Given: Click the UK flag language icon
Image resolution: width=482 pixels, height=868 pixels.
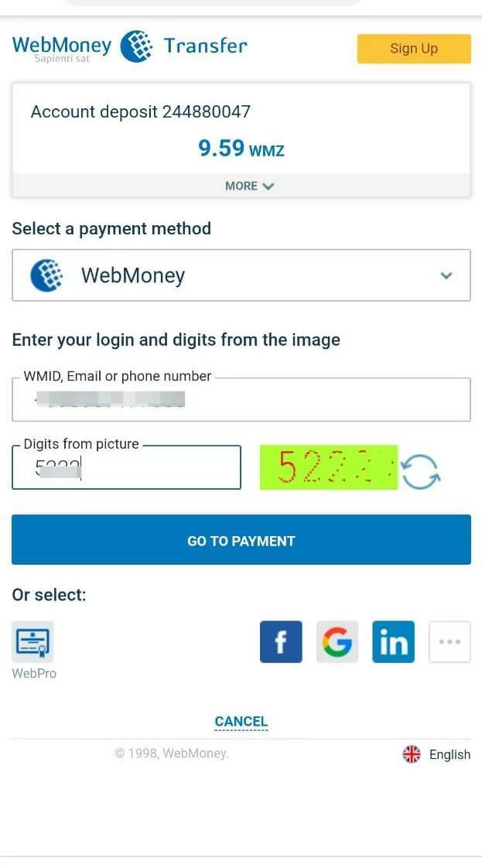Looking at the screenshot, I should point(411,754).
